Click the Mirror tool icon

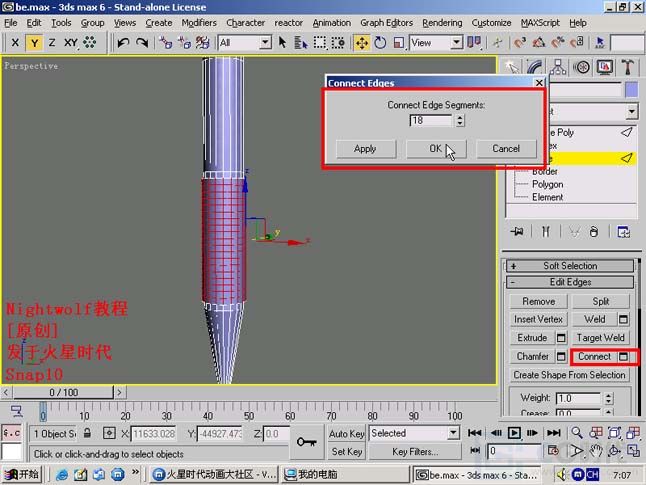474,42
